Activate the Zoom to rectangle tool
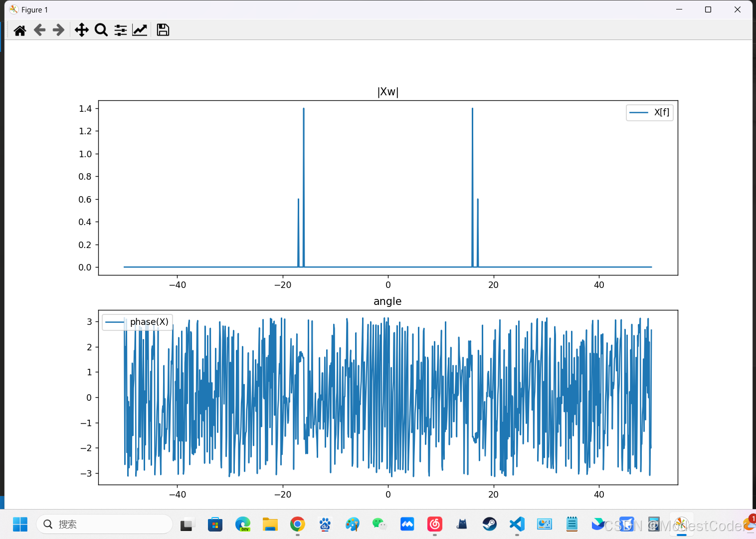 (x=101, y=30)
